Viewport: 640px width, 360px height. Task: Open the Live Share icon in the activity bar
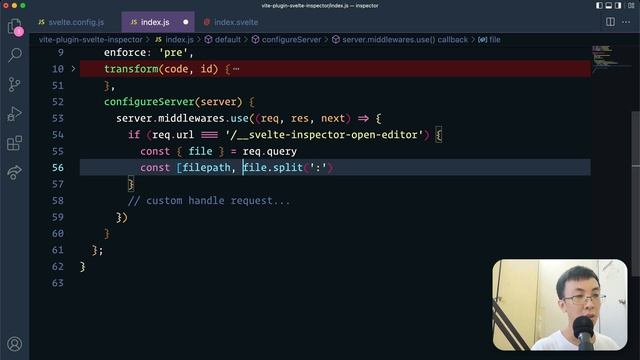[x=15, y=172]
